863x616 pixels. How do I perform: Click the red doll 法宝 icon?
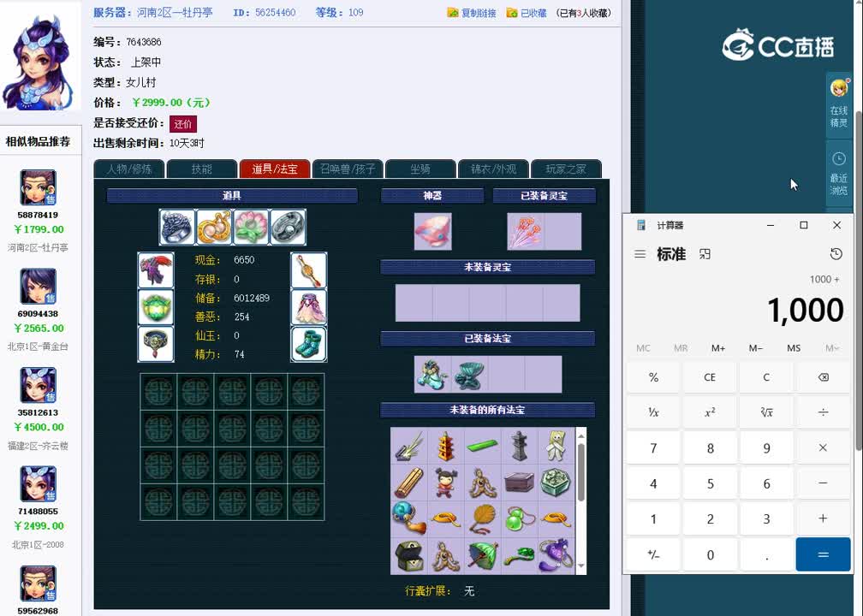tap(446, 483)
